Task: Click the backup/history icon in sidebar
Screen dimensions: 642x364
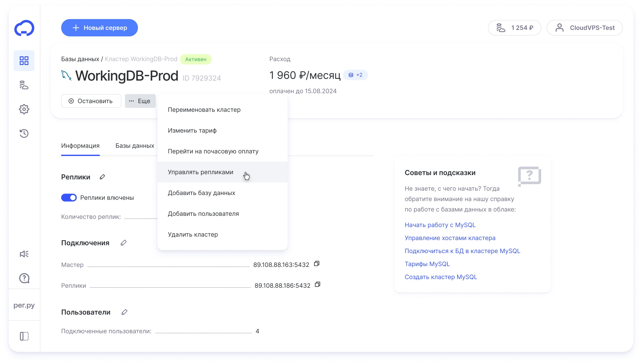Action: point(24,133)
